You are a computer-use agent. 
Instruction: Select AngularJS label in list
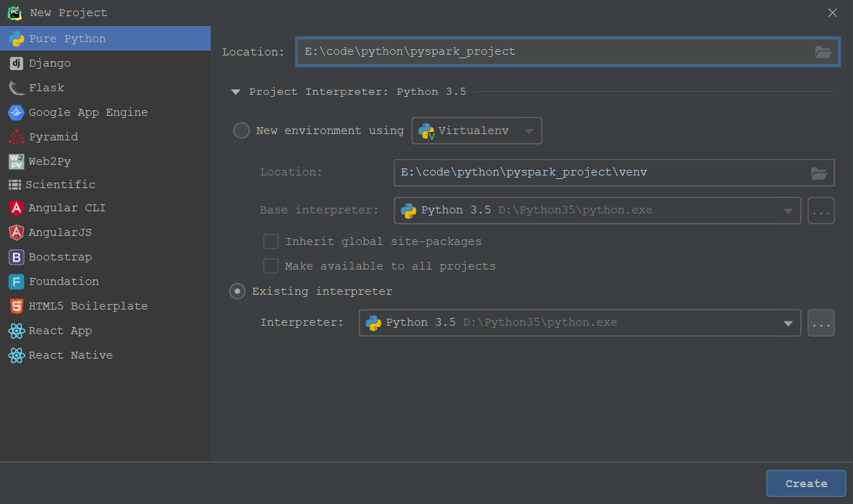[x=60, y=232]
